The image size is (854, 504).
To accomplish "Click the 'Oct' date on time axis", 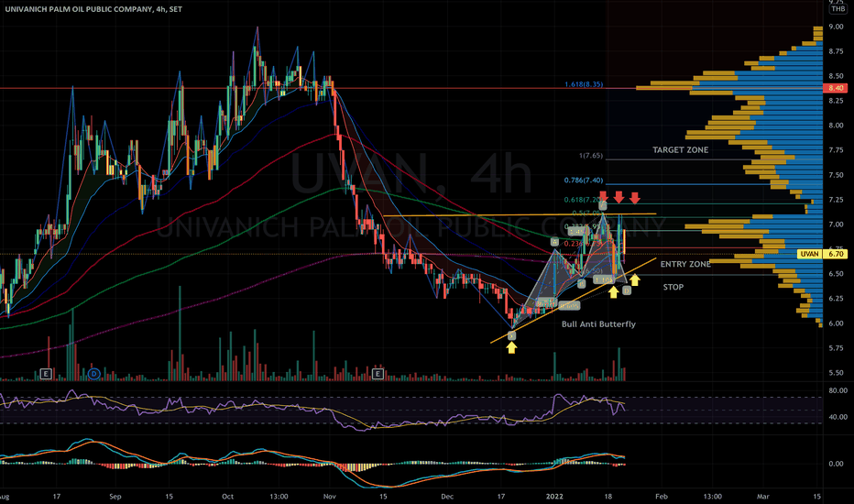I will pos(227,497).
